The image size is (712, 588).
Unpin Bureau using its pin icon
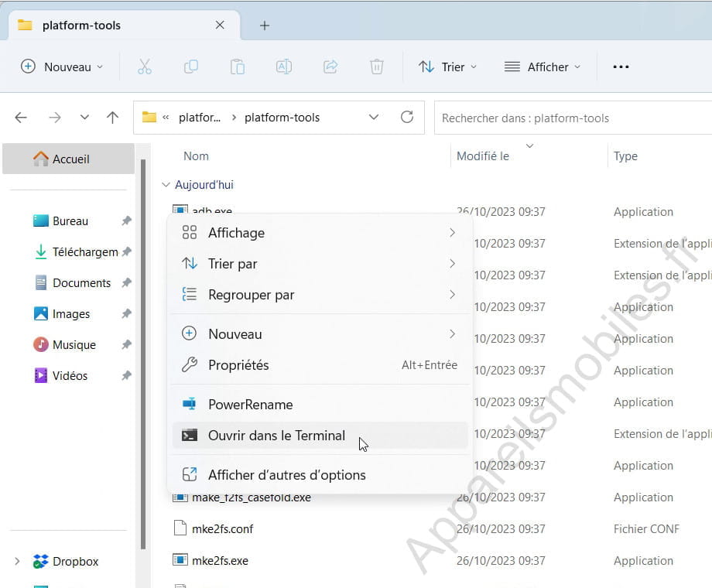pyautogui.click(x=126, y=220)
